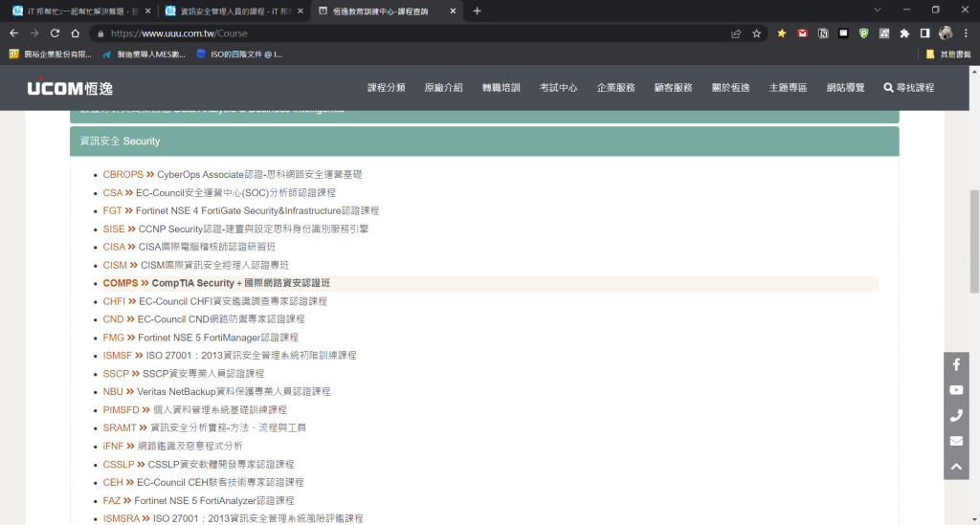Toggle the browser side panel
980x525 pixels.
point(925,33)
